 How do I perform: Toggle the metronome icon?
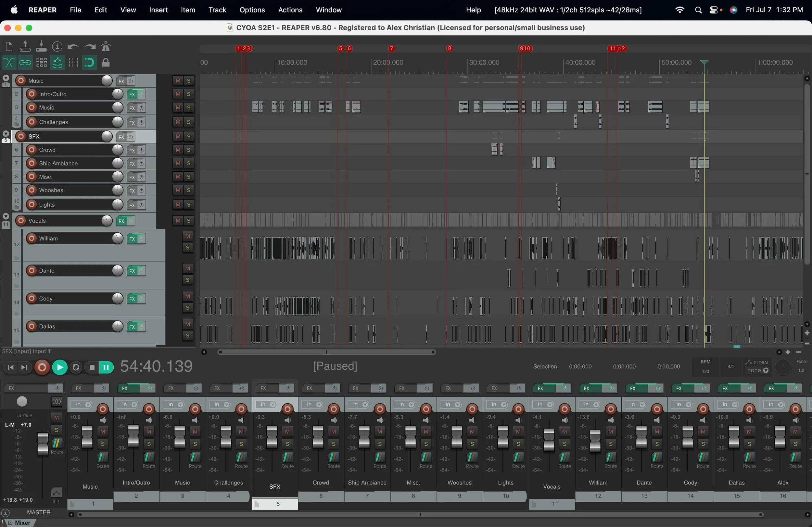coord(105,46)
